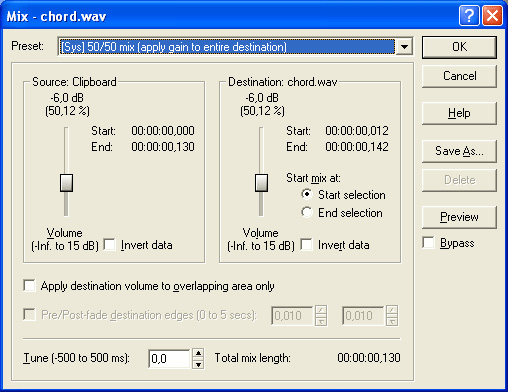This screenshot has width=508, height=392.
Task: Select Start selection radio button
Action: (x=307, y=194)
